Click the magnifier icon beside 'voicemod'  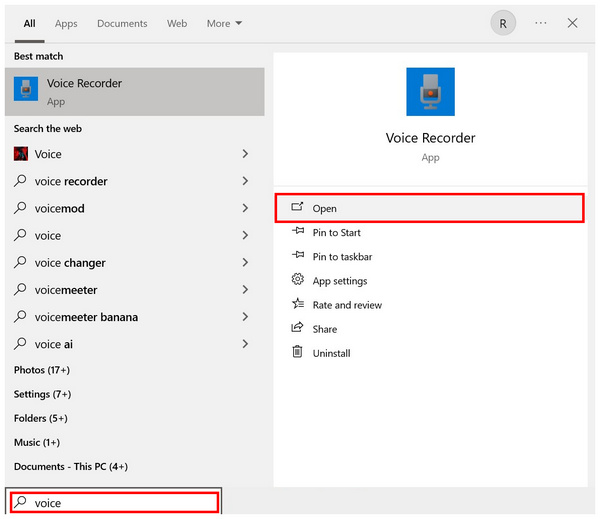[x=20, y=208]
